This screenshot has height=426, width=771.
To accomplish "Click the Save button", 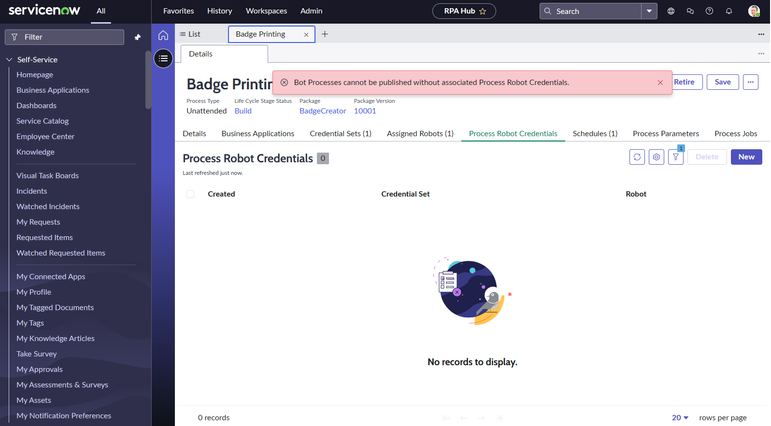I will (722, 82).
